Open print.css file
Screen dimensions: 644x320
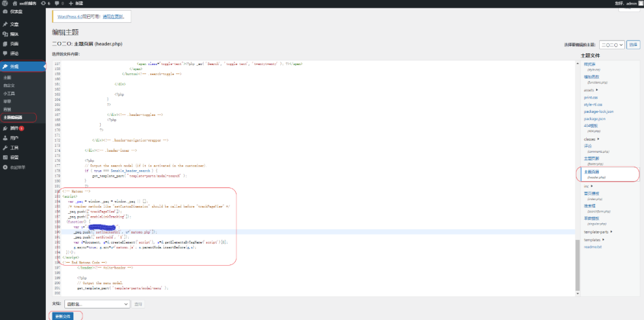coord(590,97)
